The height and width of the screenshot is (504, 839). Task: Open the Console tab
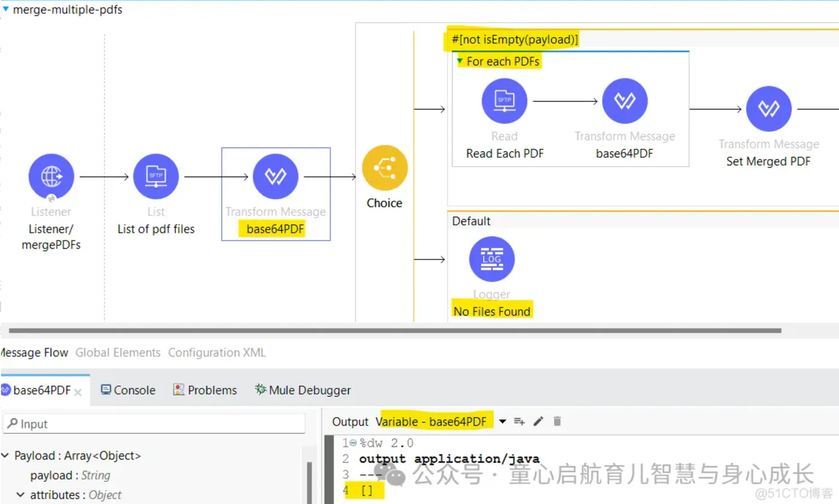[128, 390]
